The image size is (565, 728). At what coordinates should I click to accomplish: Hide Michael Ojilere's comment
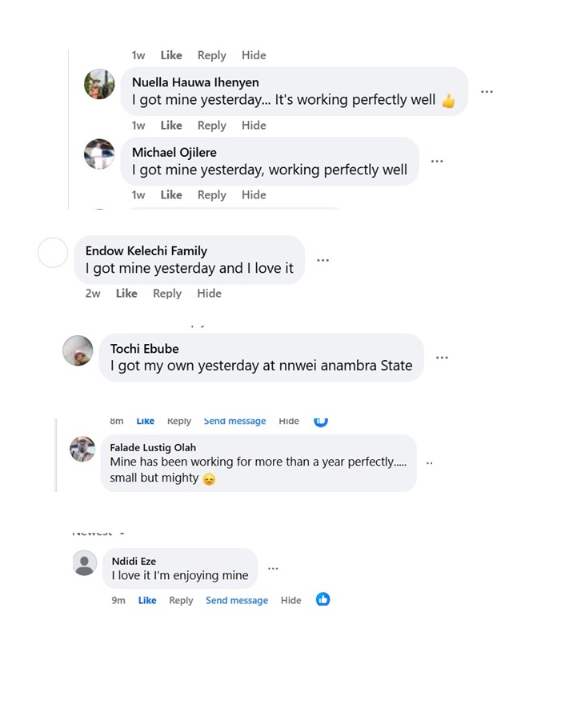(254, 195)
